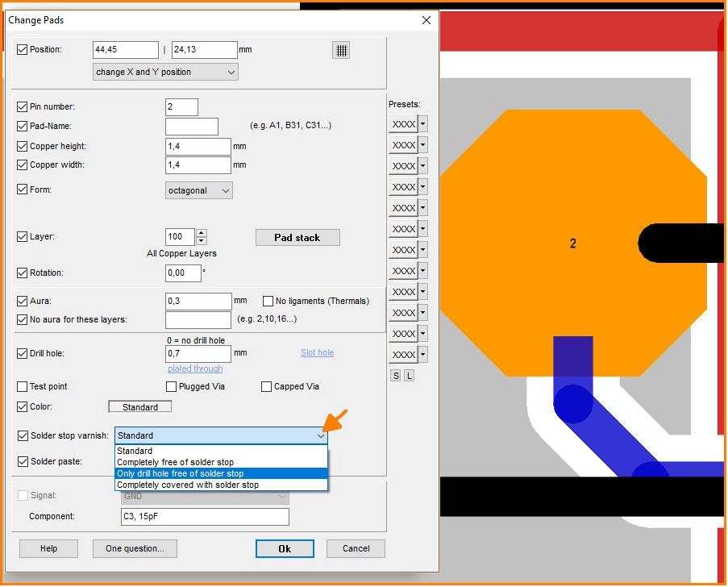Image resolution: width=728 pixels, height=587 pixels.
Task: Click orange octagonal pad number 2
Action: pos(572,243)
